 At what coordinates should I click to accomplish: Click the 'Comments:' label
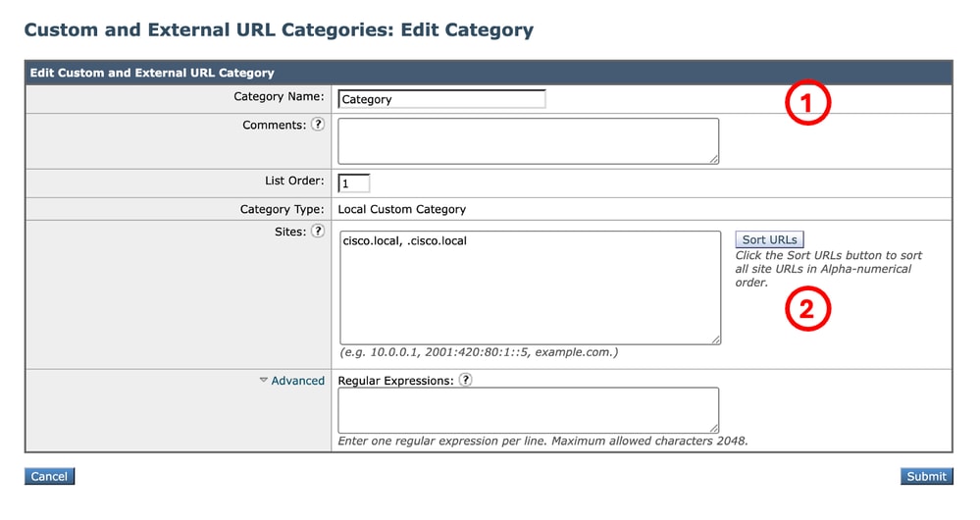275,125
